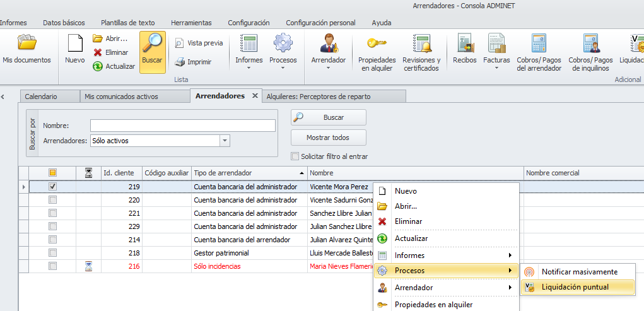Viewport: 644px width, 311px height.
Task: Uncheck the row checkbox for client 219
Action: coord(53,187)
